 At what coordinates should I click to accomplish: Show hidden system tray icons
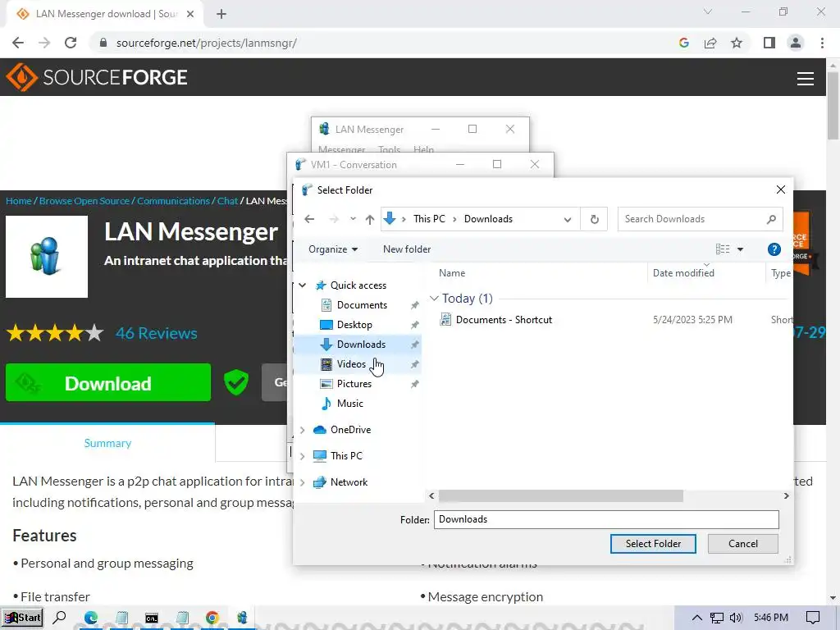pos(697,618)
